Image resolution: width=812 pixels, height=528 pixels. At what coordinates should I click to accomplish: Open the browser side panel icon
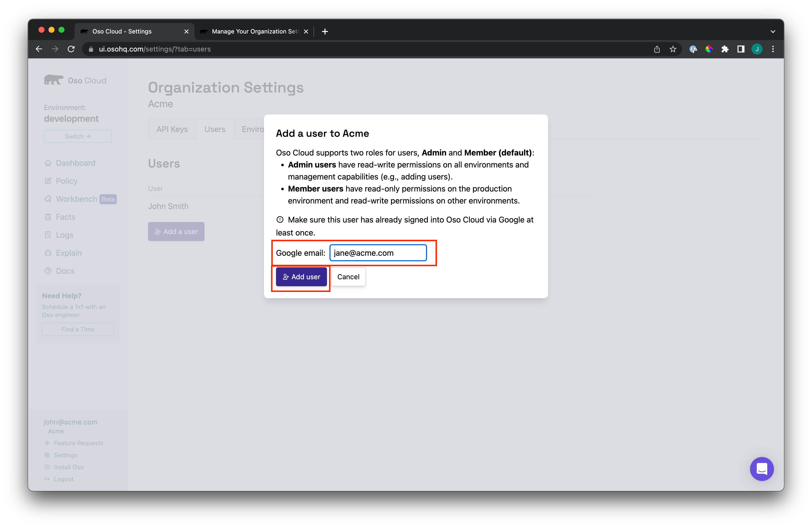pos(741,49)
